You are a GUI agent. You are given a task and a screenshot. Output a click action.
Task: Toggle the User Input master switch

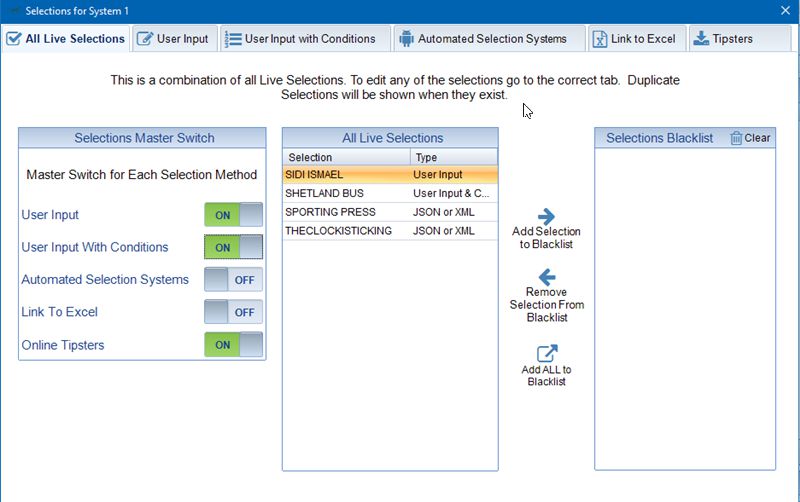[x=233, y=215]
